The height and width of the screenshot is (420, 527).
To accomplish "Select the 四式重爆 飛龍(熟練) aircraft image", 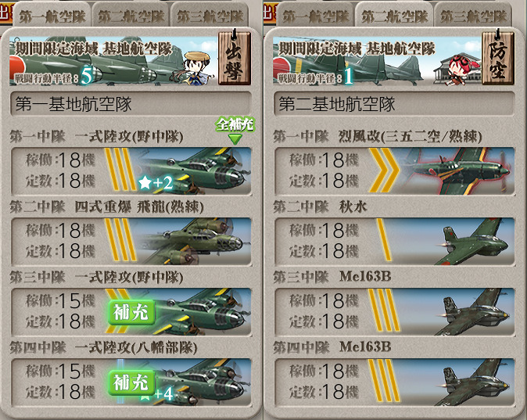I will [193, 241].
